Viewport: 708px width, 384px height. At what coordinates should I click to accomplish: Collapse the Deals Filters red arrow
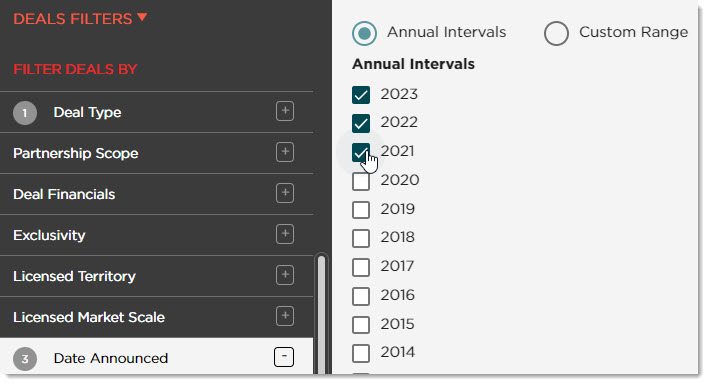pos(142,17)
